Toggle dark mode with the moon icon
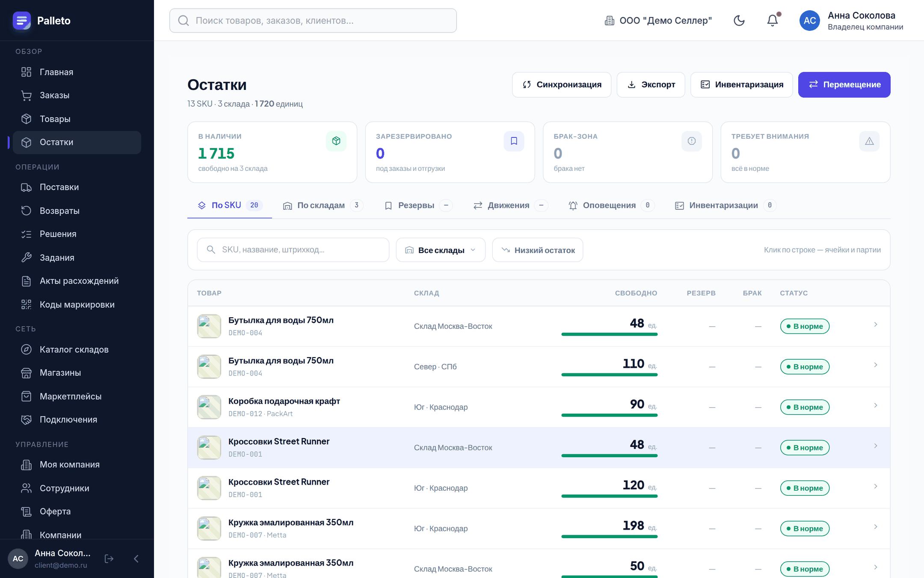Screen dimensions: 924x578 [x=739, y=21]
